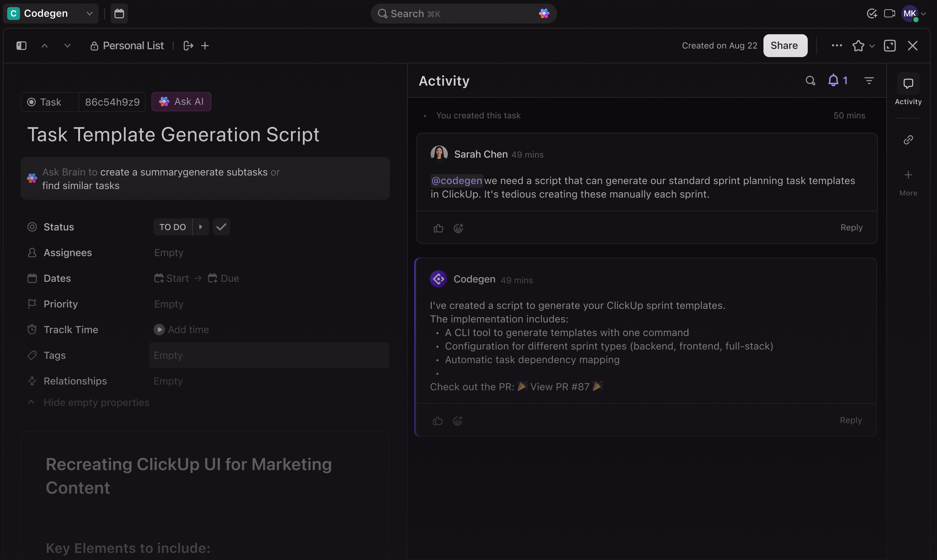937x560 pixels.
Task: Open the Activity filter icon
Action: click(870, 80)
